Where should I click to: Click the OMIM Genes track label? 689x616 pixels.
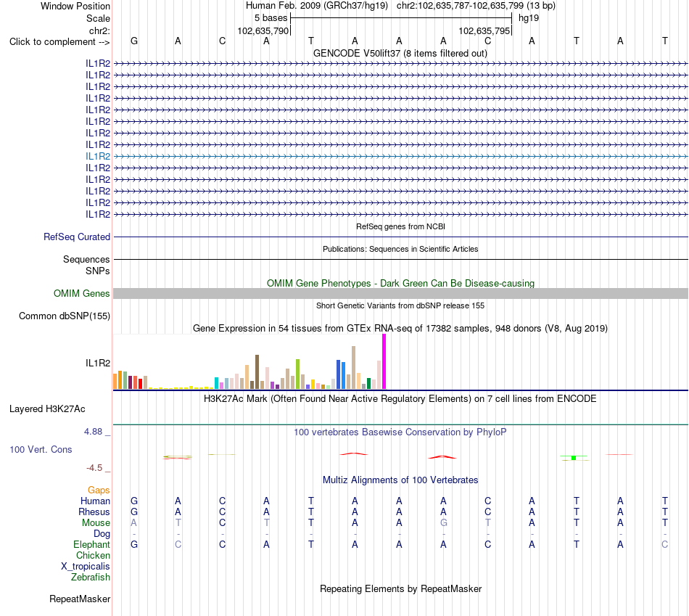[x=81, y=293]
